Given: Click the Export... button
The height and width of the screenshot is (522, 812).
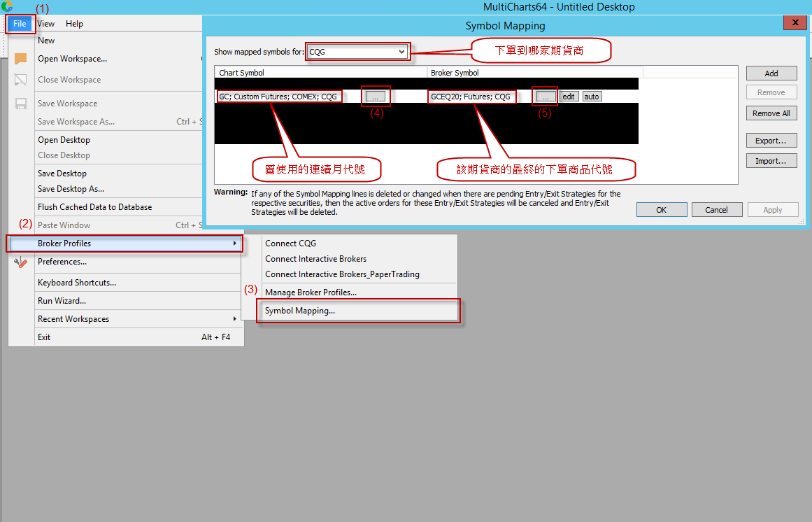Looking at the screenshot, I should [x=771, y=141].
